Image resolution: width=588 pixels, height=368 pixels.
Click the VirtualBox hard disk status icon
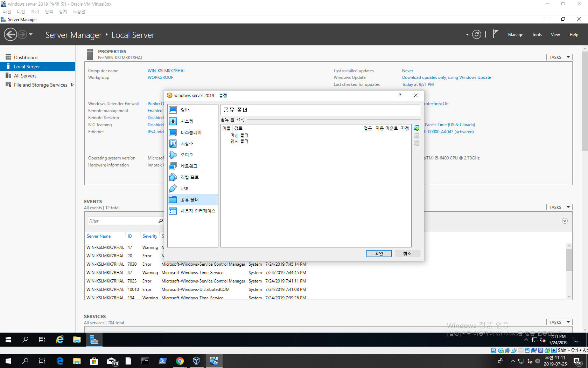[x=494, y=350]
